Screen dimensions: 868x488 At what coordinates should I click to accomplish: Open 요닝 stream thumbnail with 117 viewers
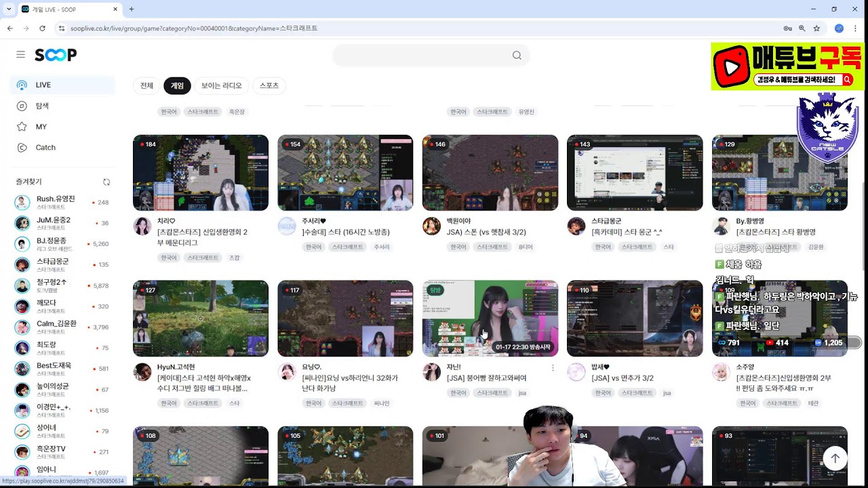[x=345, y=319]
